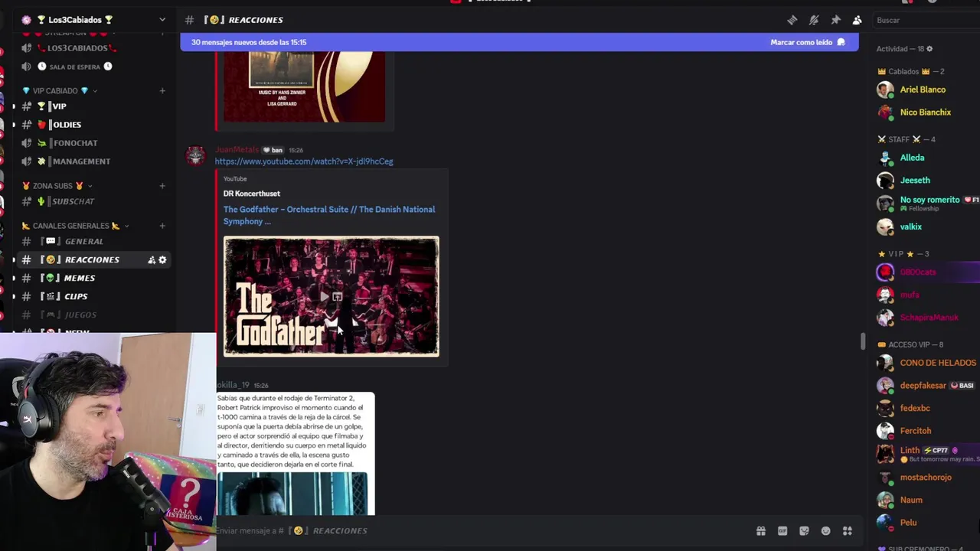This screenshot has height=551, width=980.
Task: Open the emoji picker icon
Action: pyautogui.click(x=825, y=531)
